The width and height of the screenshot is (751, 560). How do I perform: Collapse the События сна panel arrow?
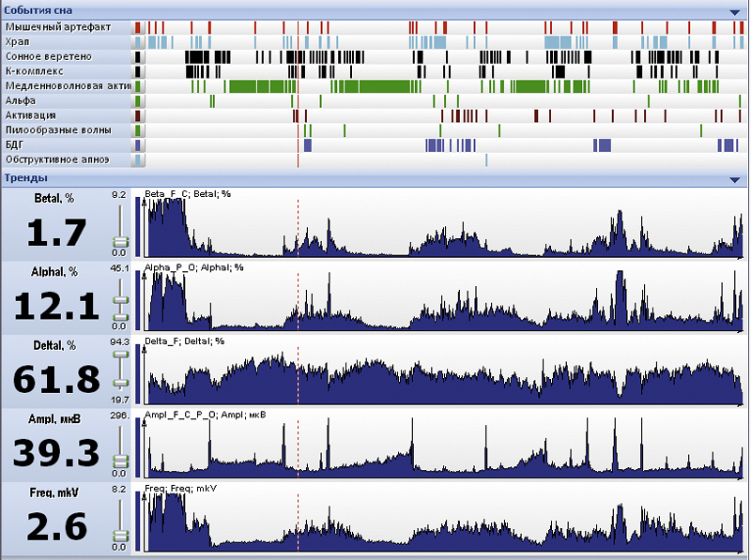(x=734, y=12)
